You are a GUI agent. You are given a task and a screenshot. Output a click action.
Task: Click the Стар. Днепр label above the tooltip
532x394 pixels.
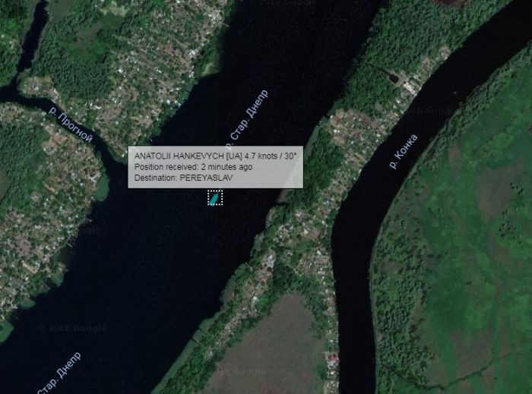(x=247, y=118)
